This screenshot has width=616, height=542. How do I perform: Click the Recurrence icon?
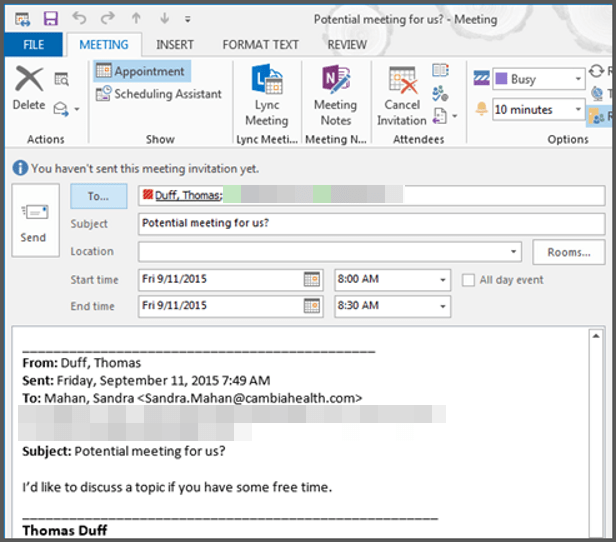(596, 71)
